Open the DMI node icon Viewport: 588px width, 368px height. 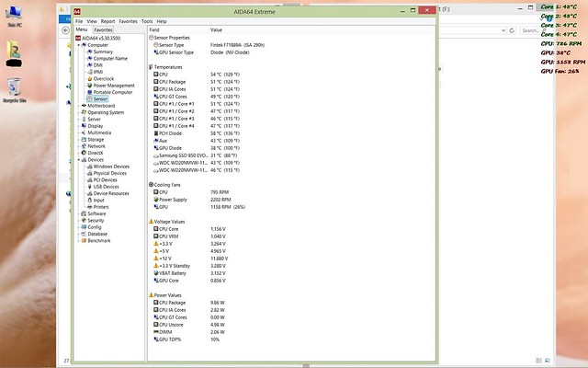[90, 65]
